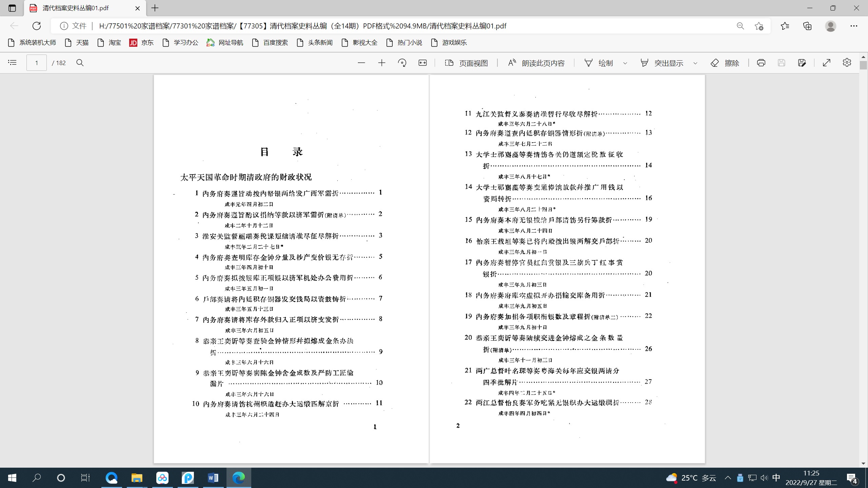Open the Edge settings and more menu
This screenshot has width=868, height=488.
pyautogui.click(x=854, y=26)
